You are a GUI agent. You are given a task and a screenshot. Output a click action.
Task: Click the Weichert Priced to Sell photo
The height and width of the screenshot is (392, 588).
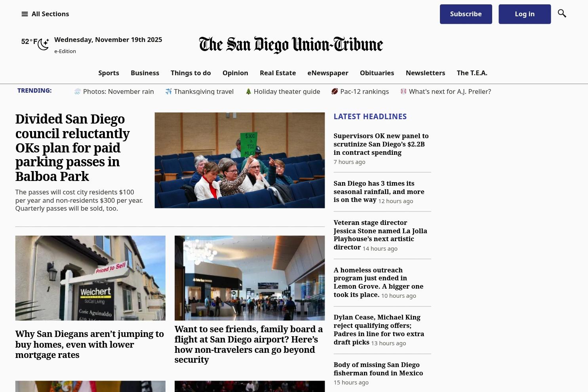[x=90, y=278]
